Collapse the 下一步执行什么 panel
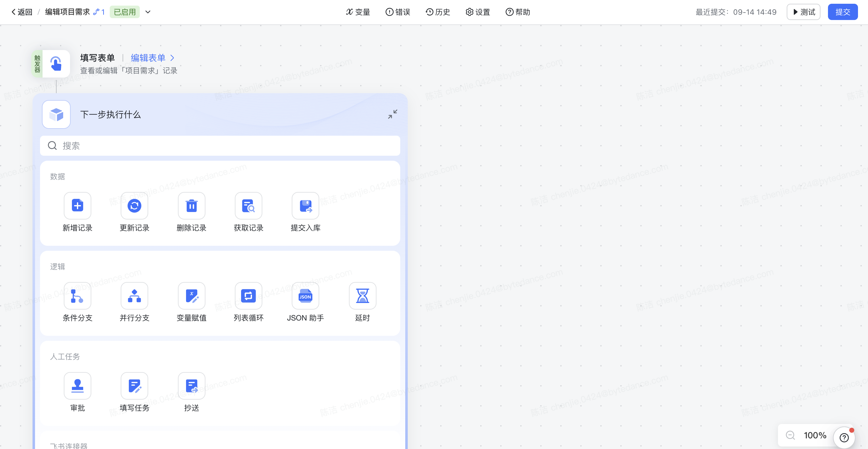868x449 pixels. point(392,114)
